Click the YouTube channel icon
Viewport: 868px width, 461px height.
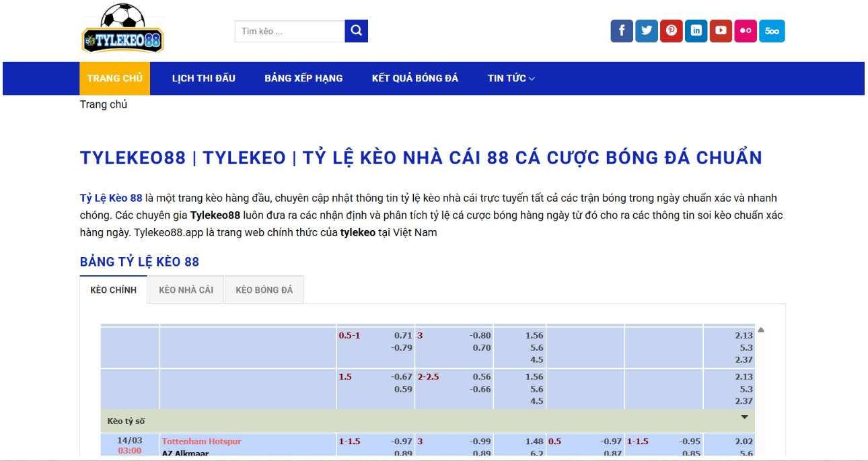[x=721, y=31]
